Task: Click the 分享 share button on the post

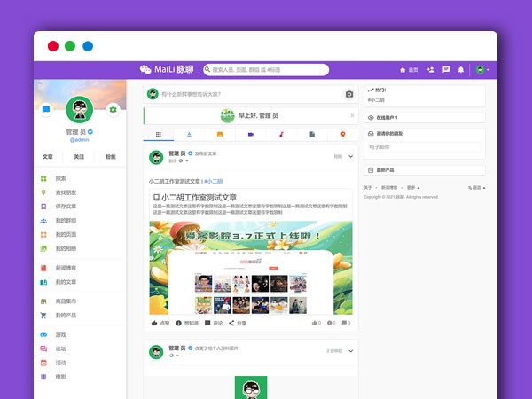Action: pos(237,323)
